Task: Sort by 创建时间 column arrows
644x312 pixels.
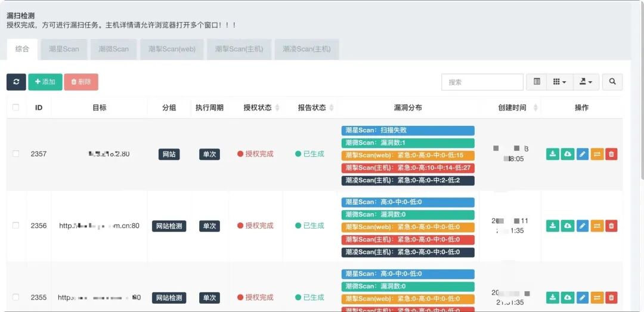Action: [x=535, y=108]
